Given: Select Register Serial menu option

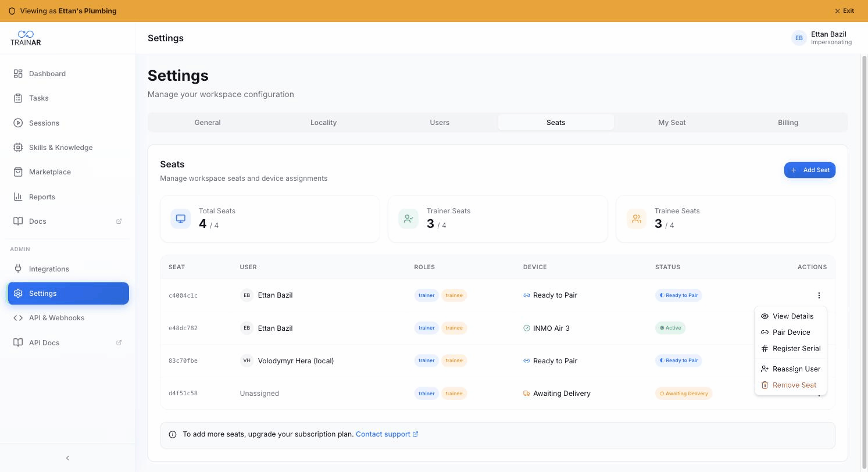Looking at the screenshot, I should tap(791, 349).
